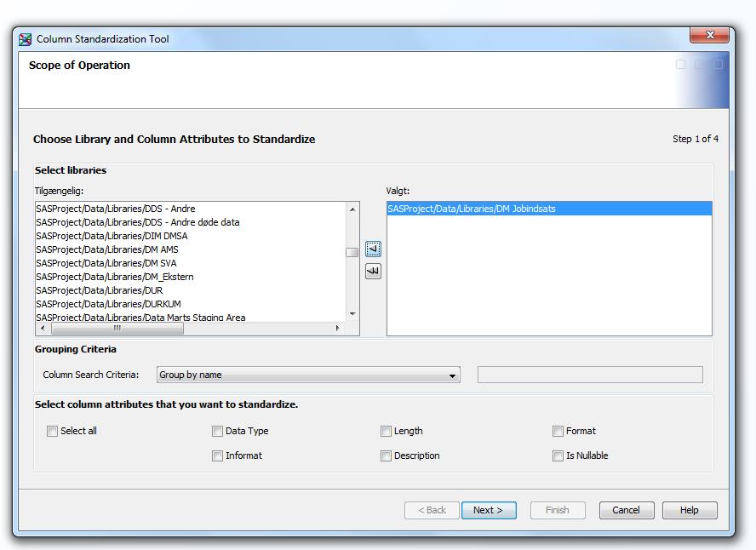Click the vertical scrollbar thumb in library list

[352, 252]
